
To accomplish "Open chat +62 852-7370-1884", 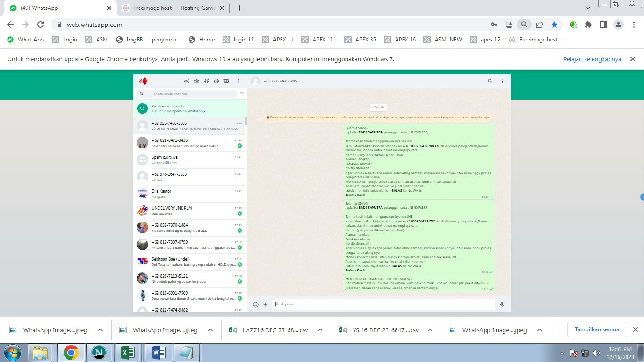I will (190, 228).
